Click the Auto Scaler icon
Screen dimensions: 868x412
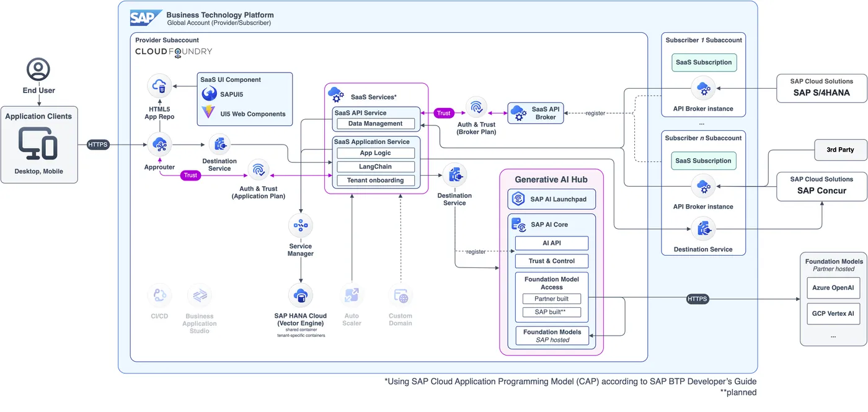(352, 295)
